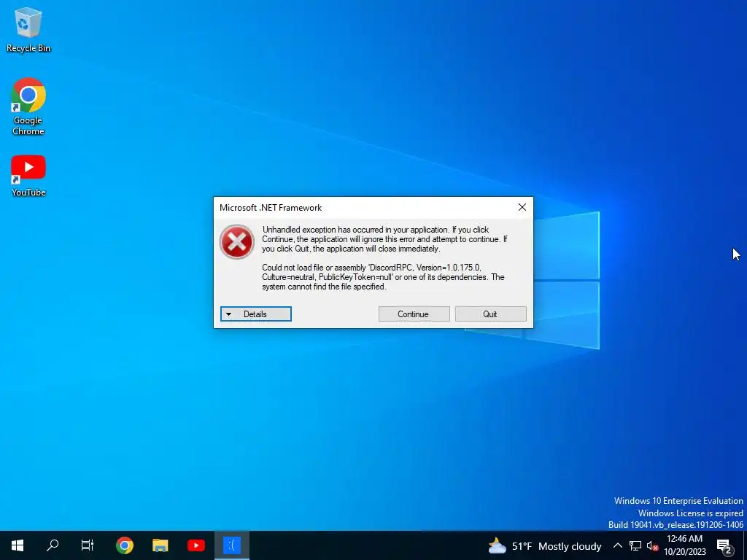Open File Explorer from the taskbar
747x560 pixels.
pyautogui.click(x=160, y=545)
